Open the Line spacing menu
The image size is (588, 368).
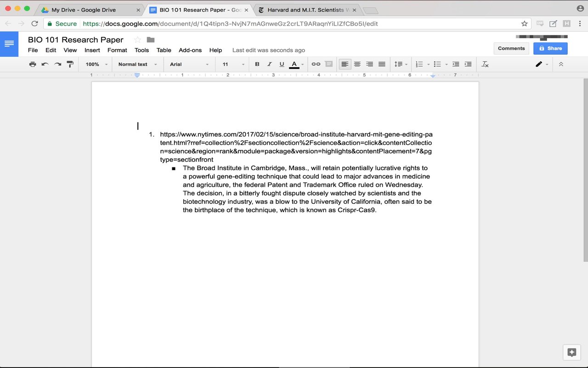(401, 64)
